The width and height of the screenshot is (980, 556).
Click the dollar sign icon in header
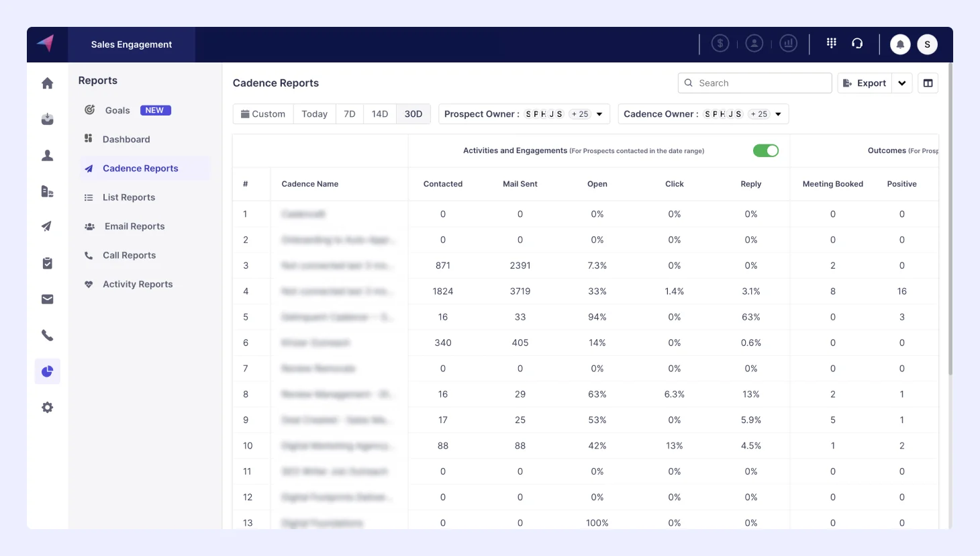[720, 44]
